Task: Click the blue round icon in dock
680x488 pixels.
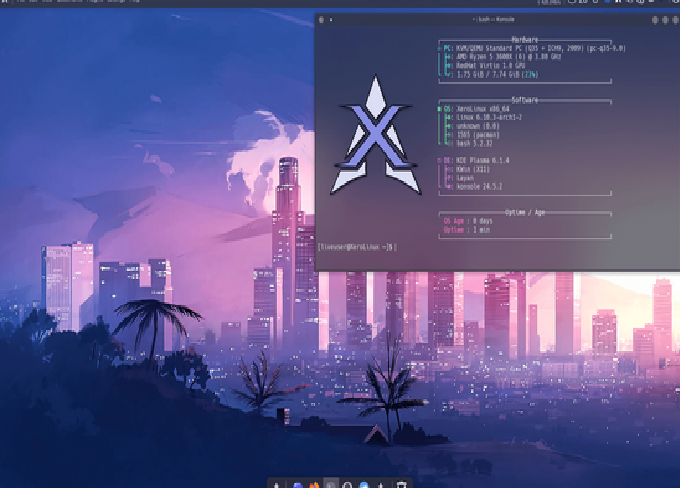Action: (x=364, y=484)
